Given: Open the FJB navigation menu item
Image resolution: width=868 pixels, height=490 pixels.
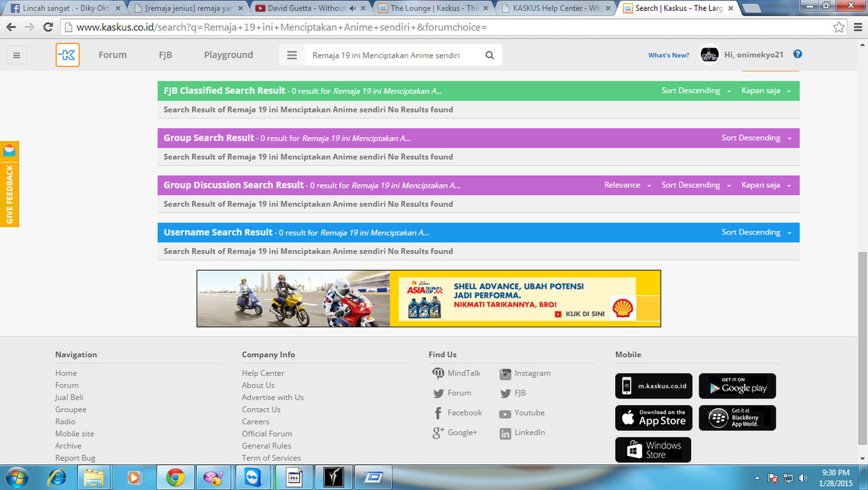Looking at the screenshot, I should (x=165, y=55).
